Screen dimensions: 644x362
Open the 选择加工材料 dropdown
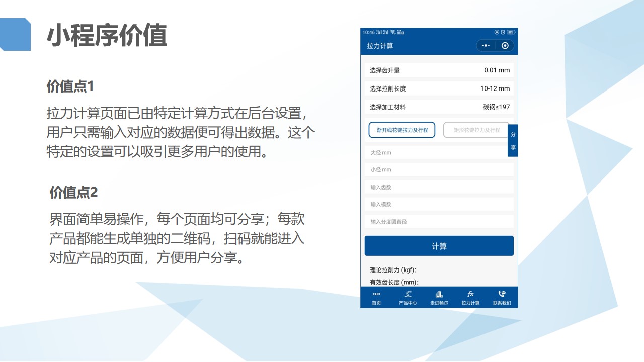439,107
